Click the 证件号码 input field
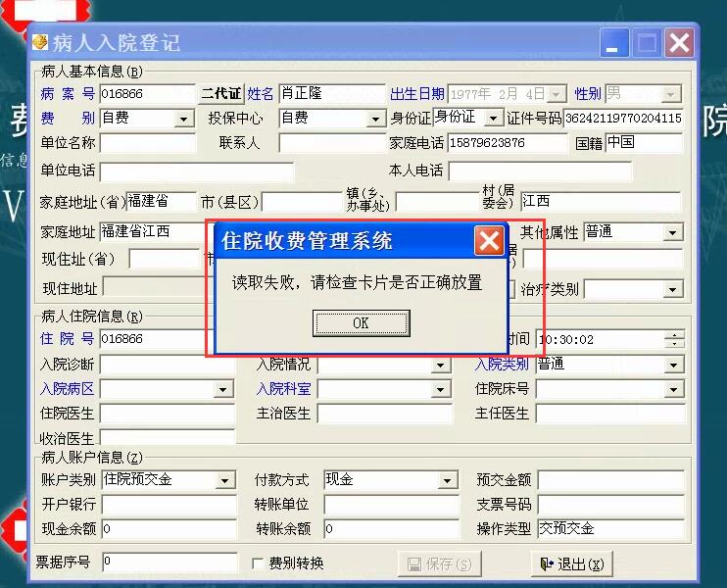 tap(623, 119)
